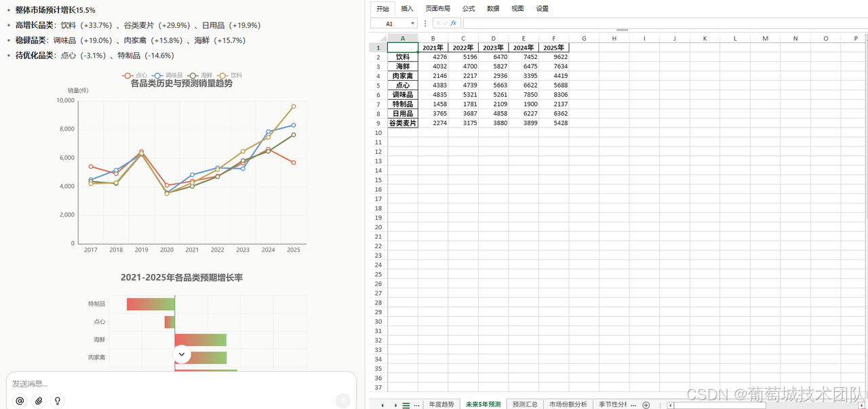Click the scroll-to-bottom chevron button
This screenshot has height=409, width=868.
182,354
